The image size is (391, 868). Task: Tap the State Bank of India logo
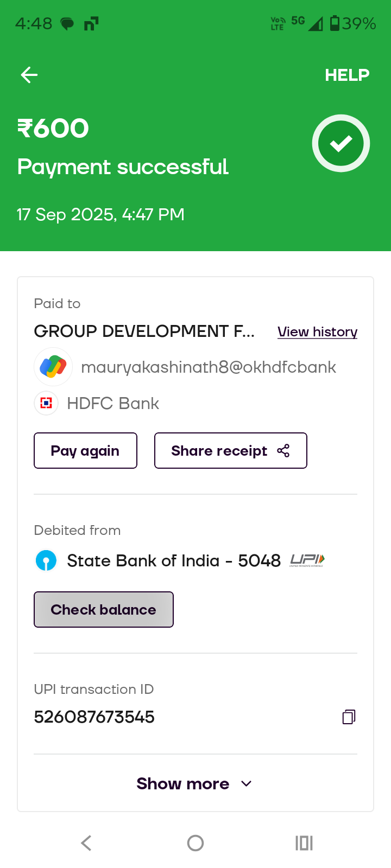[46, 560]
